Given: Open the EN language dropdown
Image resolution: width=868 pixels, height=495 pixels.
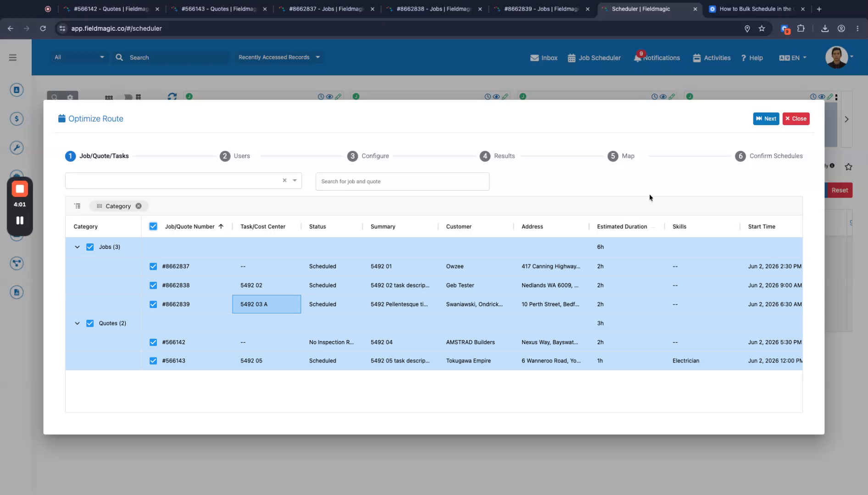Looking at the screenshot, I should 792,58.
